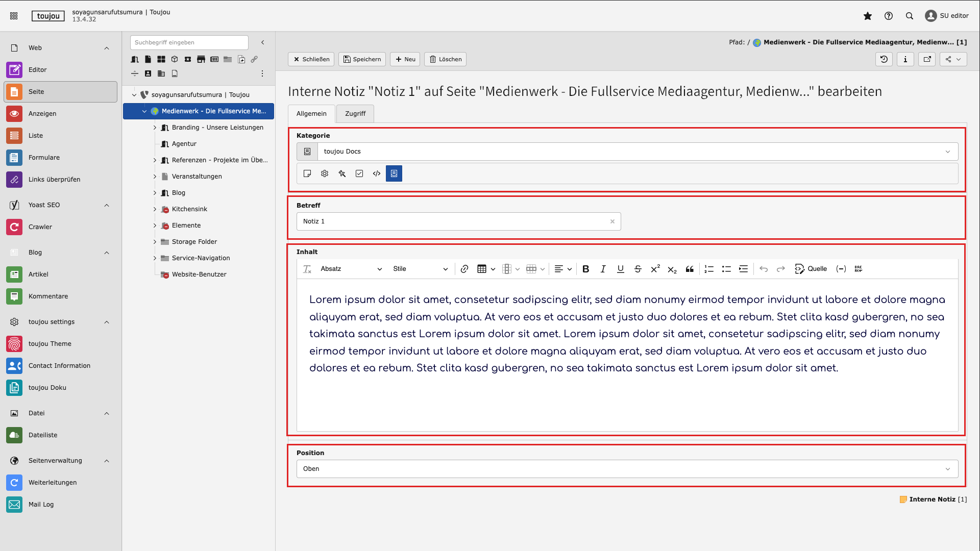Open the Liste module
980x551 pixels.
tap(60, 136)
